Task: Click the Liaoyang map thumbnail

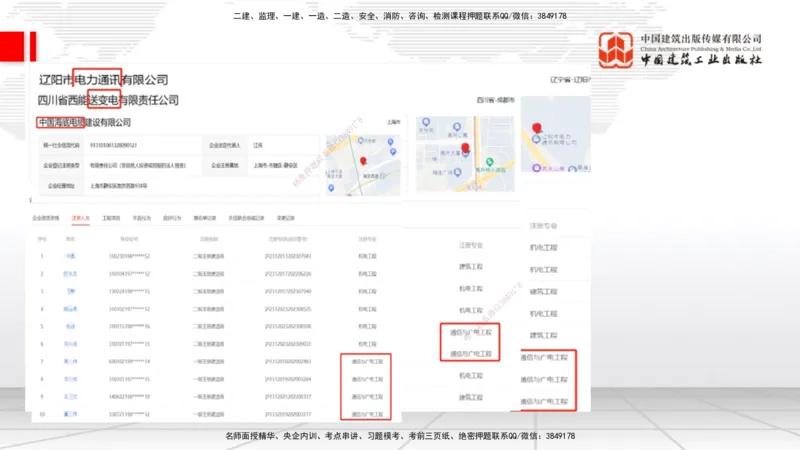Action: pos(556,135)
